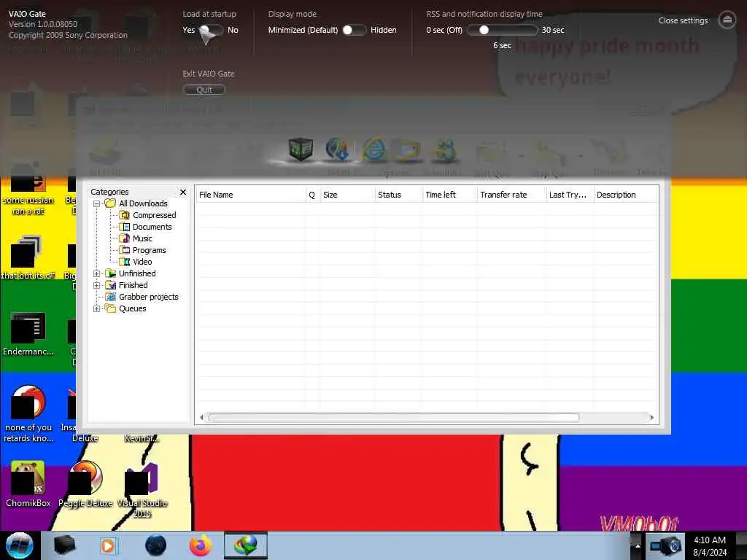This screenshot has width=747, height=560.
Task: Select the Visual Studio 2015 desktop shortcut
Action: click(x=142, y=489)
